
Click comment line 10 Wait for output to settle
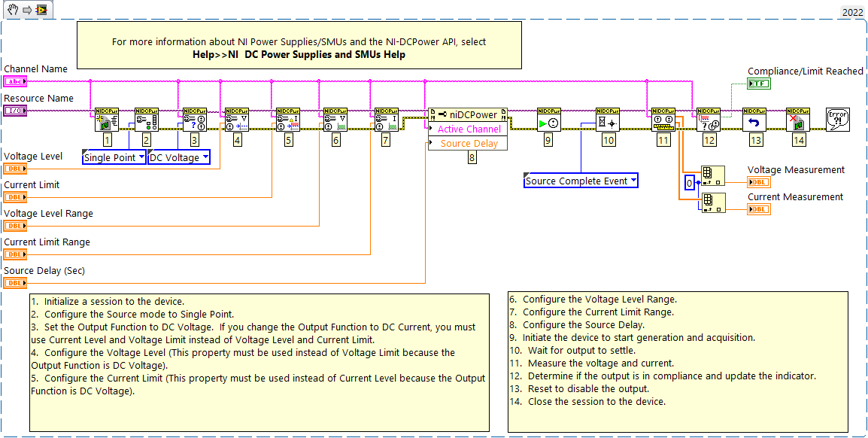(x=573, y=350)
